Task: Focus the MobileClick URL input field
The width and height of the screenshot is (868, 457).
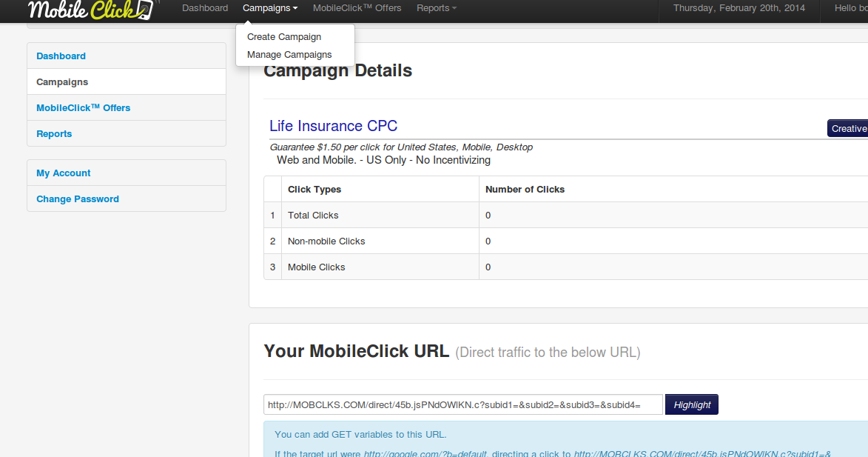Action: (462, 405)
